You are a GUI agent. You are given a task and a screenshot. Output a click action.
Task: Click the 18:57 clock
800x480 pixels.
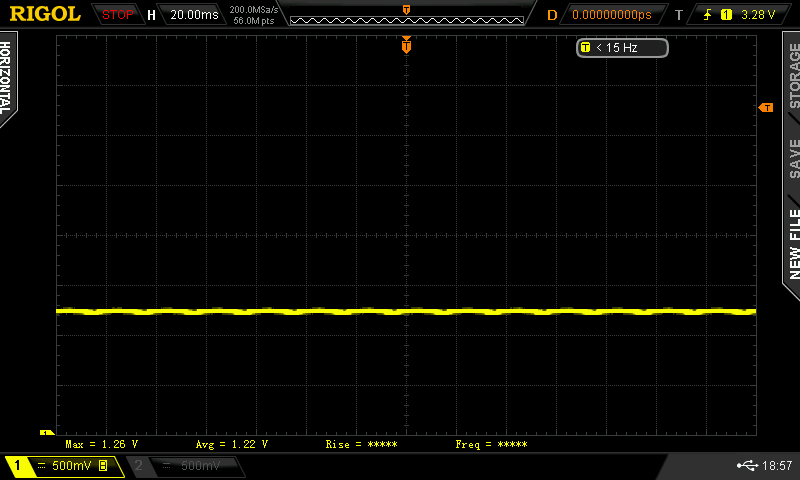[x=777, y=465]
